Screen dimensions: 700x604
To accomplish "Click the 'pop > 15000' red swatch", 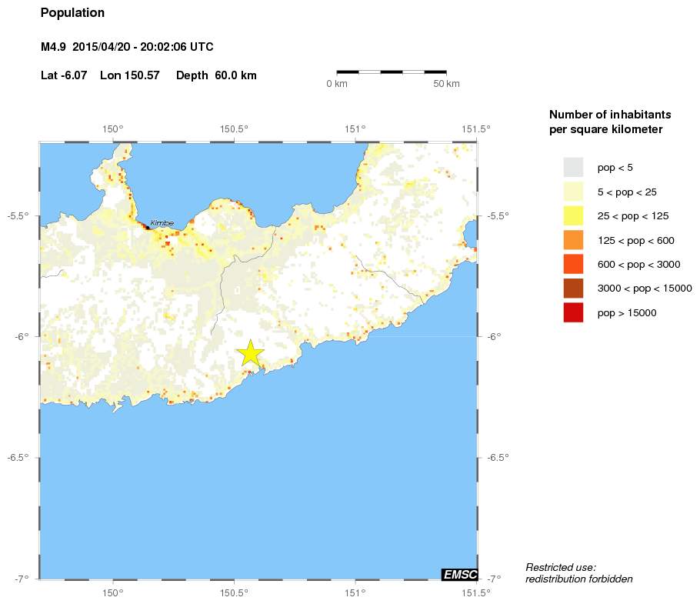I will (573, 312).
